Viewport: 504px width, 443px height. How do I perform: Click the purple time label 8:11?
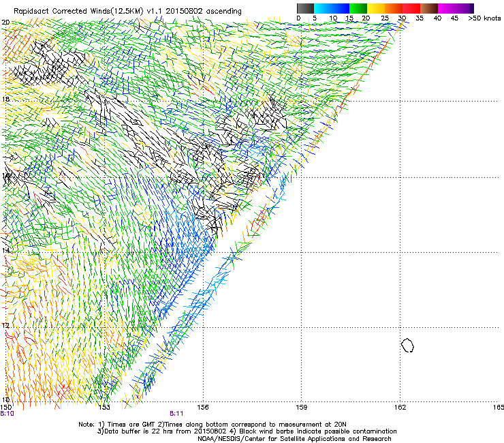(176, 414)
